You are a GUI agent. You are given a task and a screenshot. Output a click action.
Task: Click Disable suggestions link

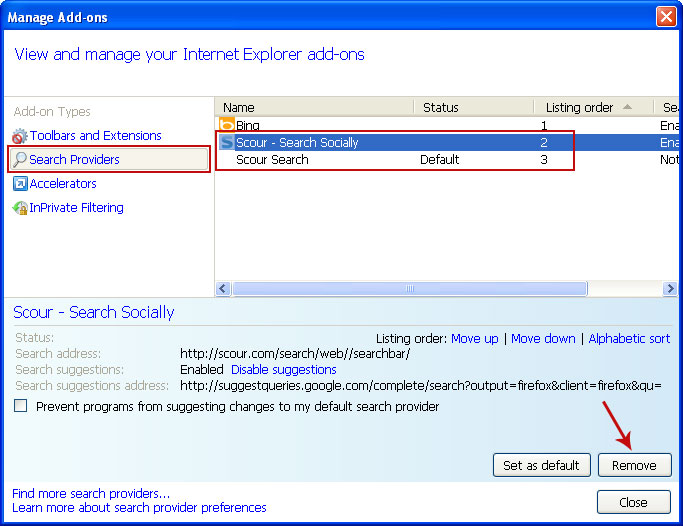point(284,370)
